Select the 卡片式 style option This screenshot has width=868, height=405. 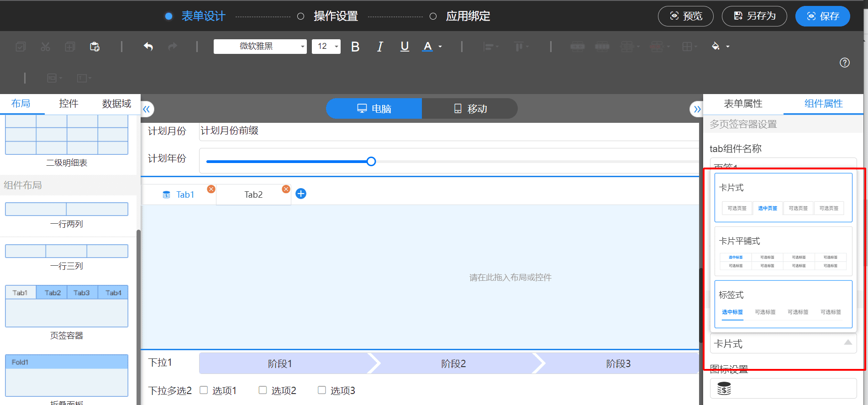click(x=784, y=198)
